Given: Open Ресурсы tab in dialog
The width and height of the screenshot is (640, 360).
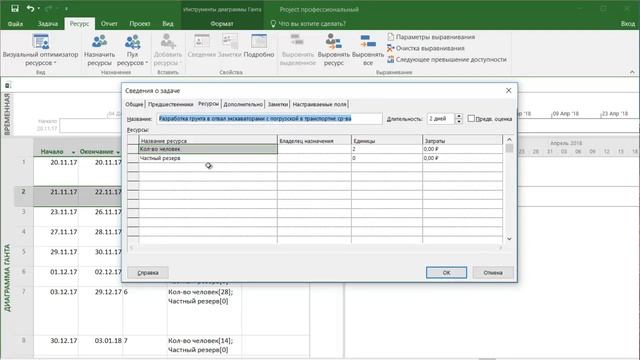Looking at the screenshot, I should pyautogui.click(x=208, y=104).
